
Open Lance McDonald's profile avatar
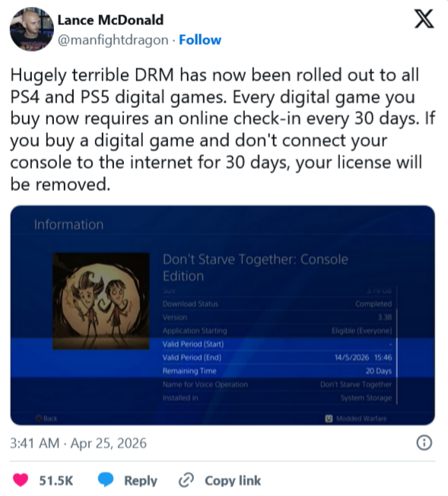32,29
